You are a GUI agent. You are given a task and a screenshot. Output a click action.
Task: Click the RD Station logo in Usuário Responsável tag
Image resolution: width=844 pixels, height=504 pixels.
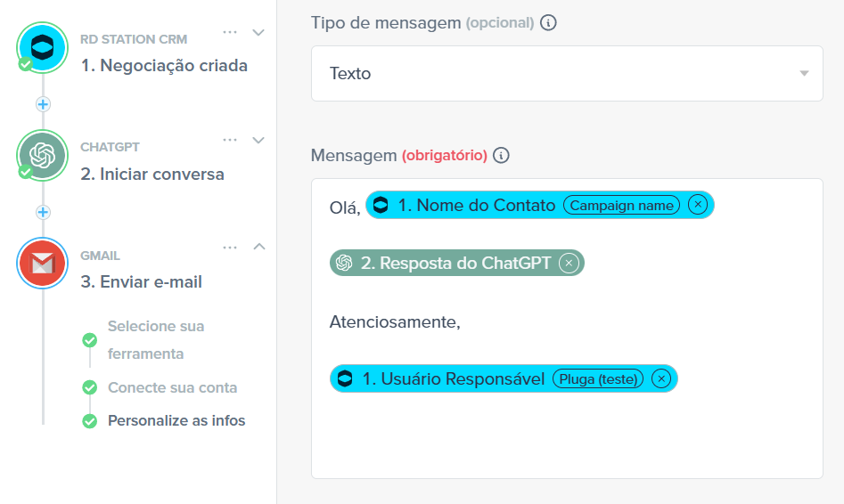coord(345,378)
